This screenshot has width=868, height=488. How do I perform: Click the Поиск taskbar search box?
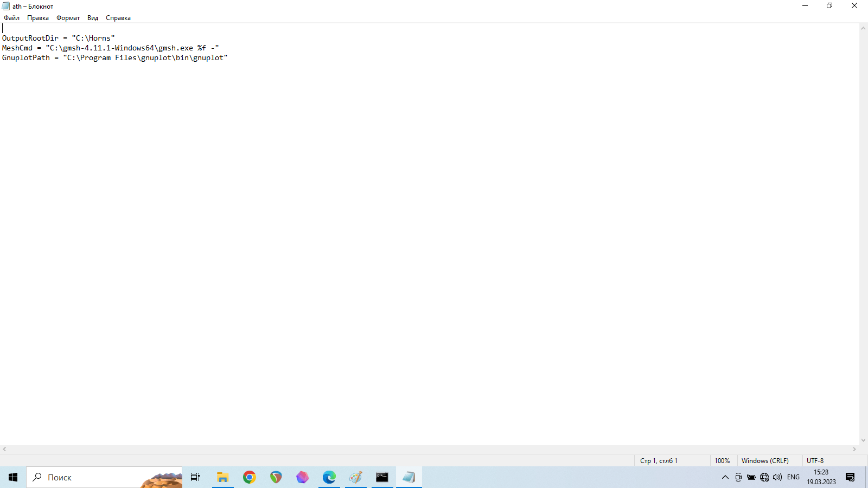click(104, 477)
